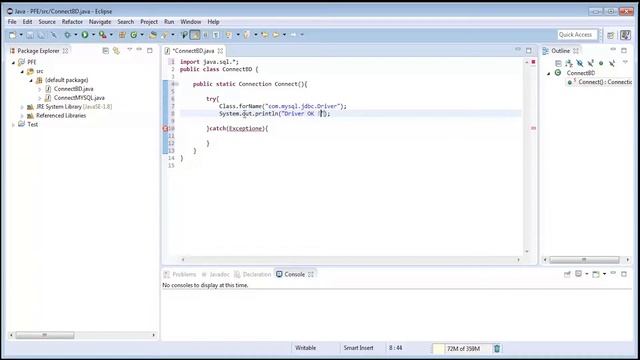Open the Project menu
The image size is (640, 360).
(x=149, y=22)
